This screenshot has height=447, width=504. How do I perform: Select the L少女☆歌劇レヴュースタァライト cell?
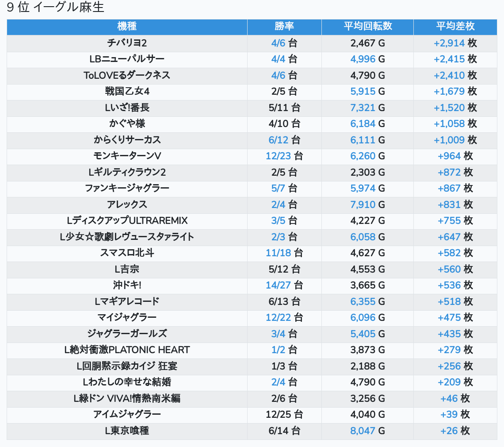click(x=127, y=237)
